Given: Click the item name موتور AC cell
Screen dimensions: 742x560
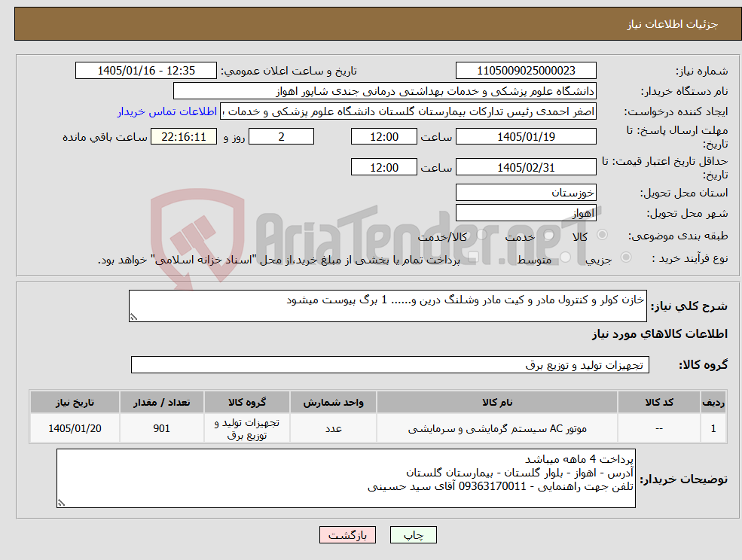Looking at the screenshot, I should [x=497, y=428].
